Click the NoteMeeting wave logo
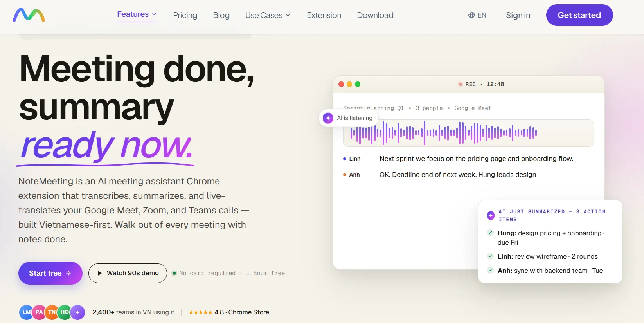The height and width of the screenshot is (323, 644). tap(29, 15)
